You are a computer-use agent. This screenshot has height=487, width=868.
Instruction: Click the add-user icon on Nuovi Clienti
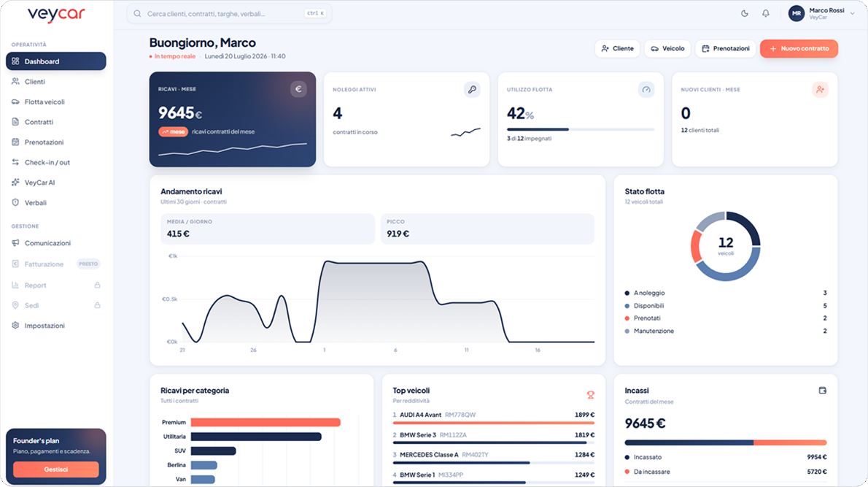821,89
